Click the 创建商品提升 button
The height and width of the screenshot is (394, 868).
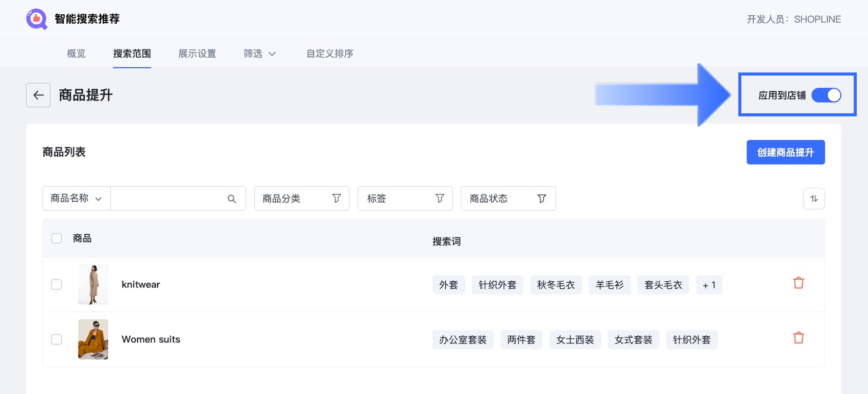(785, 153)
